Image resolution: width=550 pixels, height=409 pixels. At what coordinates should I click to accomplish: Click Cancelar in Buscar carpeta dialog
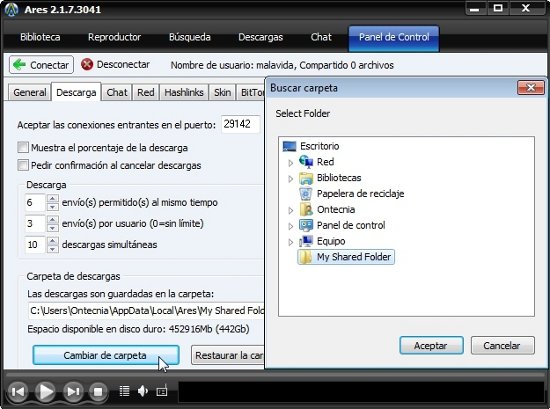coord(502,346)
